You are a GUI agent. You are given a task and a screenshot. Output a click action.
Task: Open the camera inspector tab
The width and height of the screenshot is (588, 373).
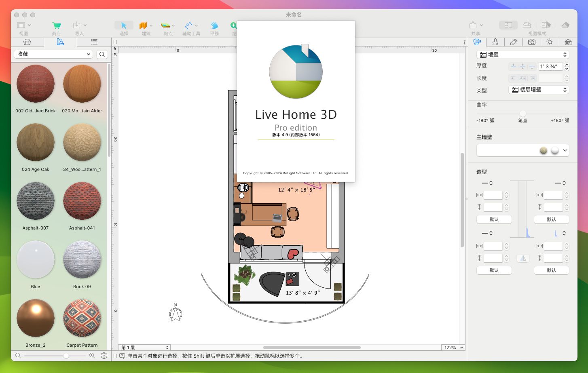pos(532,42)
